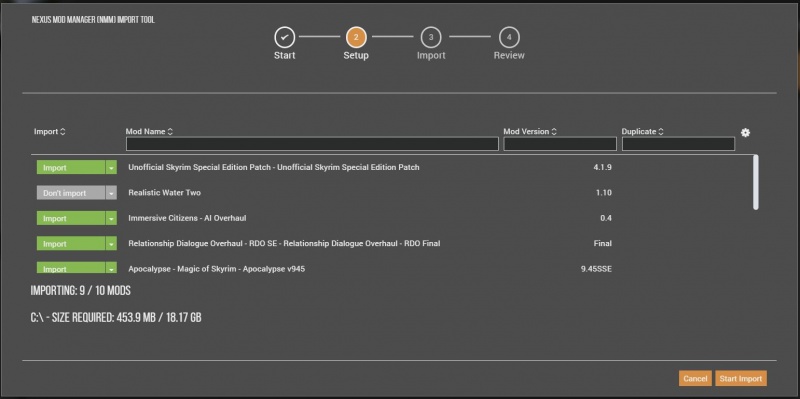This screenshot has width=800, height=399.
Task: Select the Setup step 2 circle
Action: pyautogui.click(x=356, y=37)
